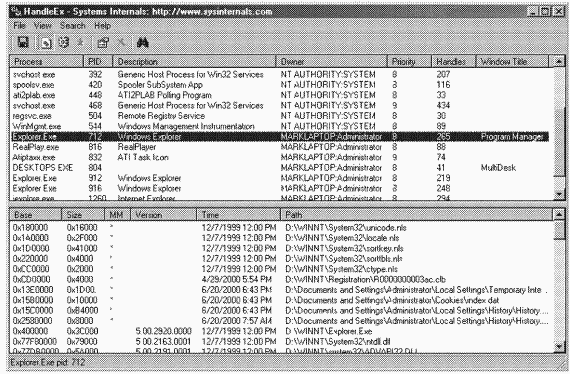This screenshot has height=374, width=570.
Task: Select svchost.exe process with PID 468
Action: [x=279, y=105]
